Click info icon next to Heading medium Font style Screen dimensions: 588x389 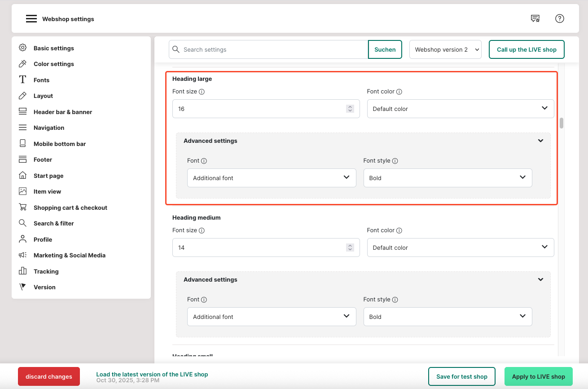coord(395,300)
